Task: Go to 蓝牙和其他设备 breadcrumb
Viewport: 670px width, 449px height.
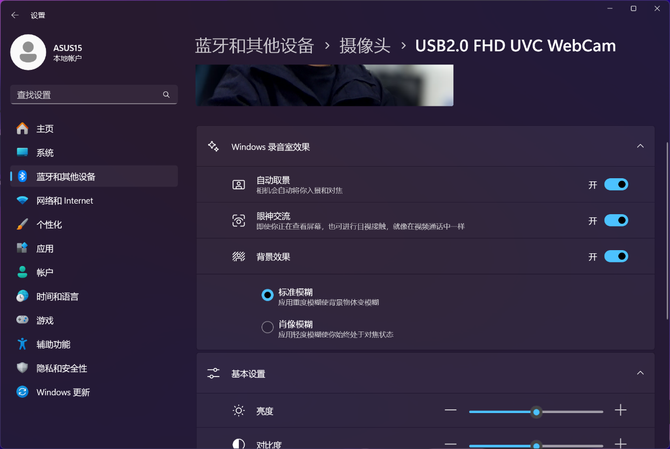Action: point(255,46)
